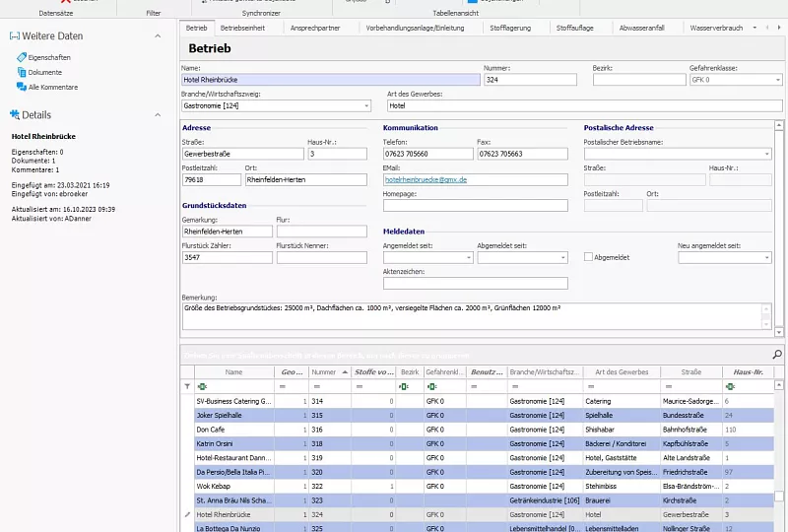Open the Neu angemeldet seit date dropdown
The image size is (788, 532).
tap(767, 257)
